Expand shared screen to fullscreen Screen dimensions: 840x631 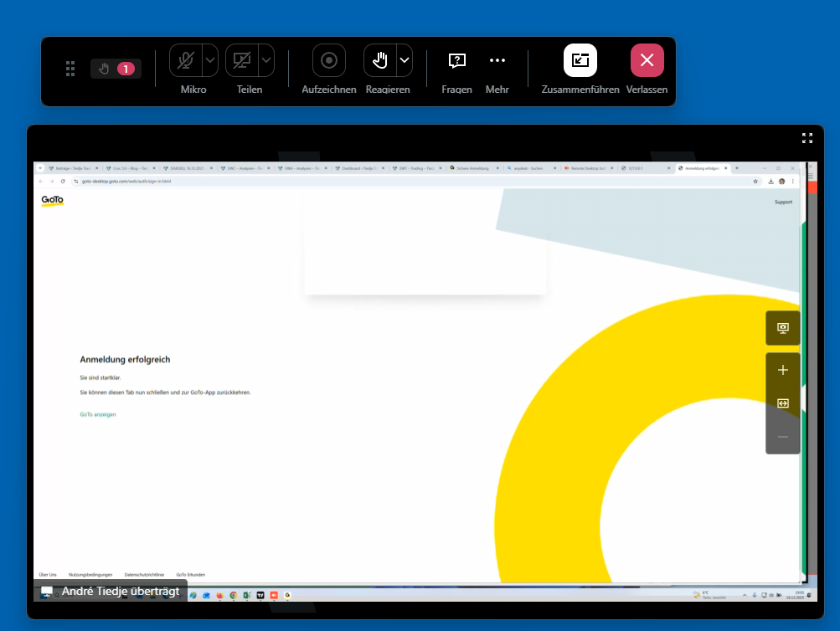[807, 138]
